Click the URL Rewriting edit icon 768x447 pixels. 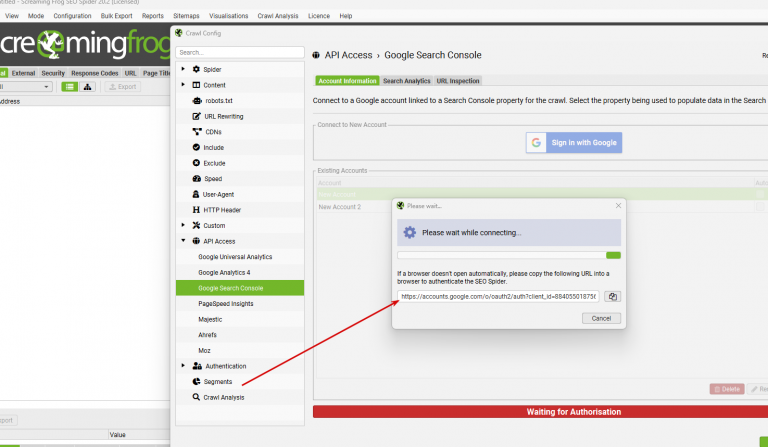coord(196,116)
